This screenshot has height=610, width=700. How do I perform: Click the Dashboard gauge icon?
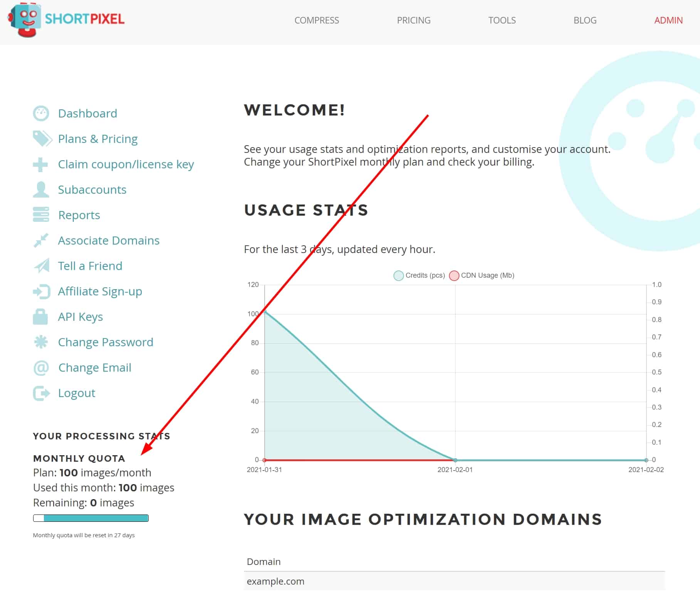pyautogui.click(x=41, y=114)
